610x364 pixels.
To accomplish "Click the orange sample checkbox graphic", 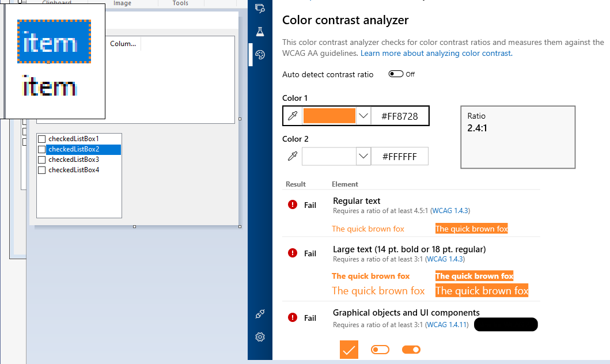I will [349, 350].
